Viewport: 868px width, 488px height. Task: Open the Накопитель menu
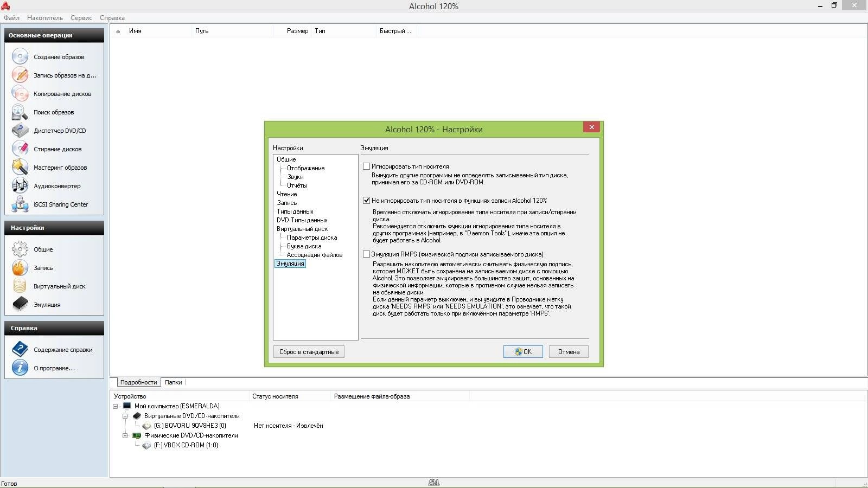tap(45, 18)
